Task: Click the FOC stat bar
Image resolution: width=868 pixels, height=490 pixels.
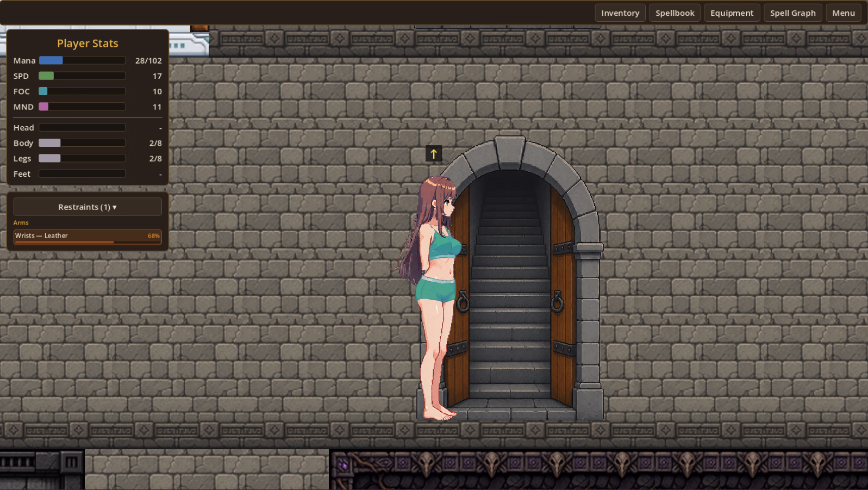Action: pos(82,91)
